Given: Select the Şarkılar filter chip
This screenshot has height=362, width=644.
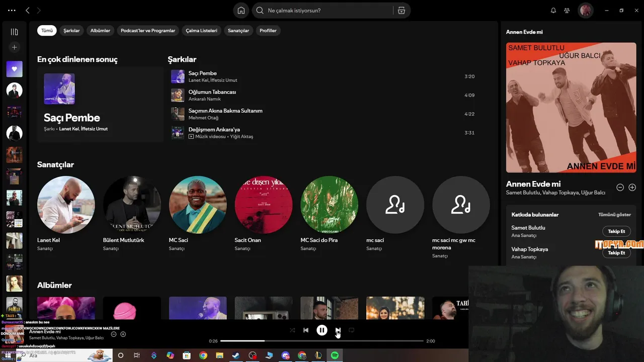Looking at the screenshot, I should click(x=71, y=31).
